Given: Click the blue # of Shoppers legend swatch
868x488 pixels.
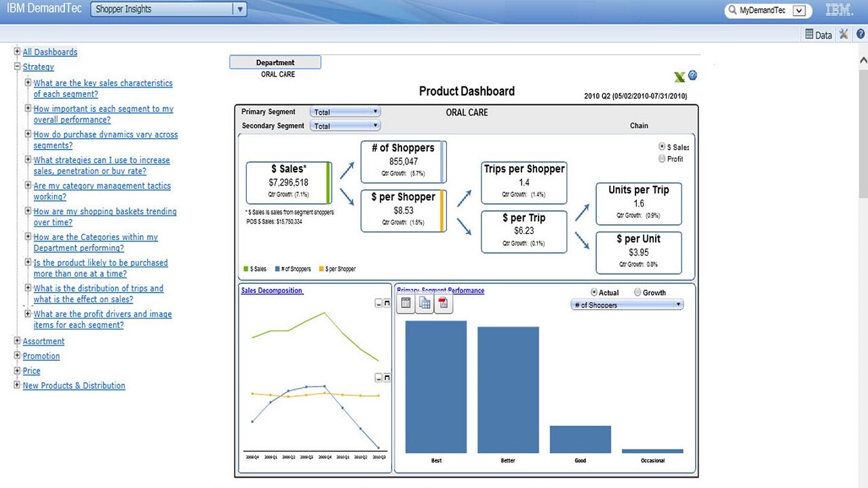Looking at the screenshot, I should click(279, 269).
